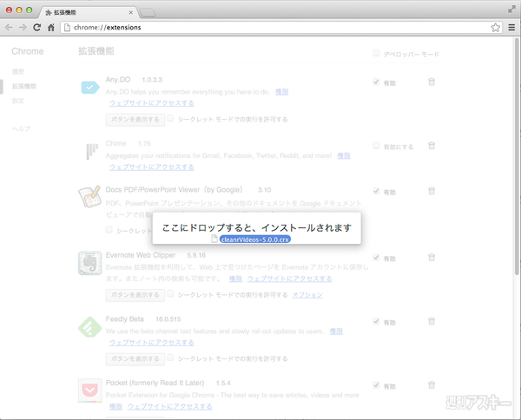Click the vertical page scrollbar thumb
The image size is (521, 420).
pyautogui.click(x=517, y=156)
